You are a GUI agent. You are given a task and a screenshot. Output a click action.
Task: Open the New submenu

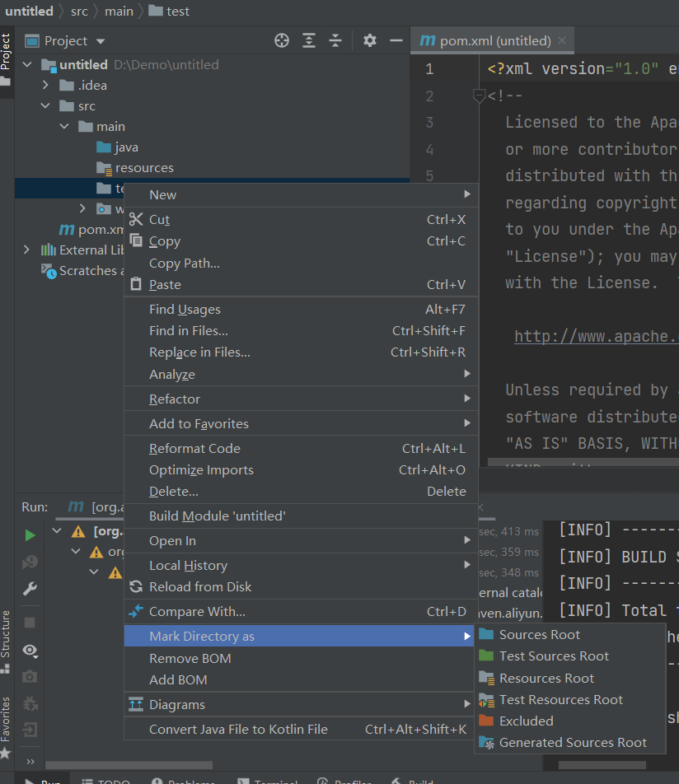pyautogui.click(x=301, y=194)
